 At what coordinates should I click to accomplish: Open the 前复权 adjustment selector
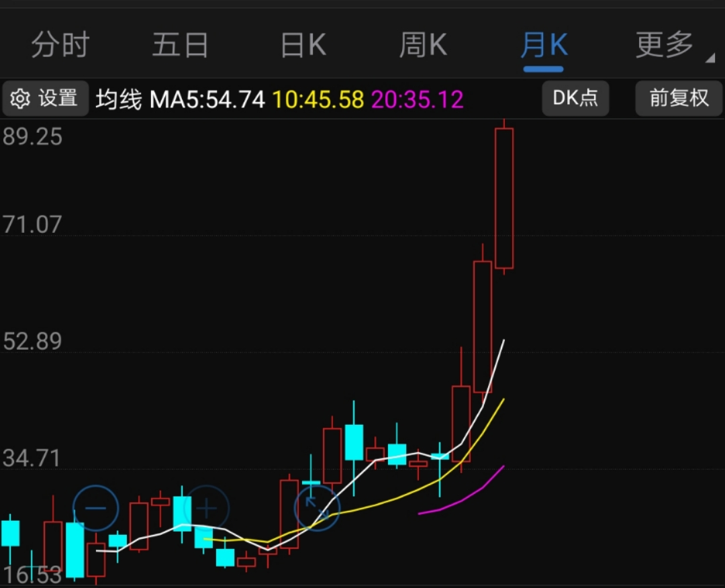point(679,99)
